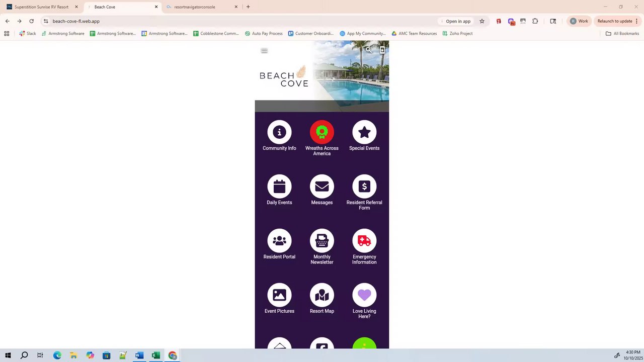Open Microsoft Edge from taskbar

(x=57, y=355)
